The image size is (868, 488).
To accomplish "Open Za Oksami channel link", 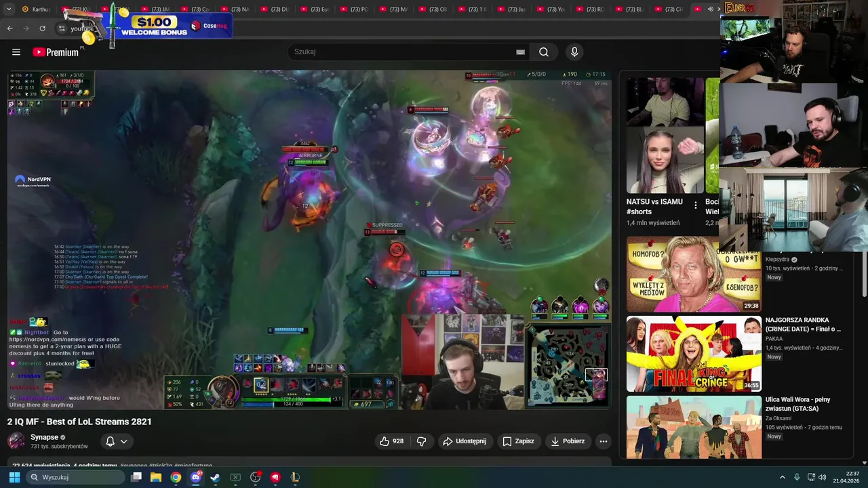I will (778, 418).
